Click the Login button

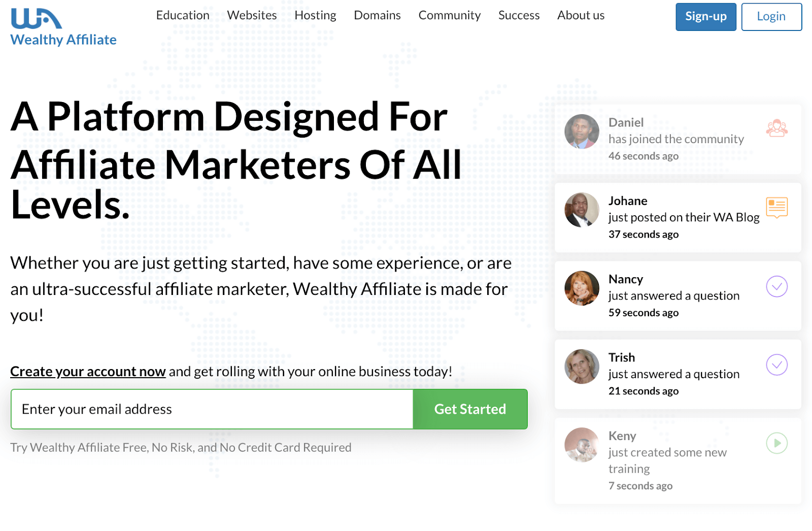click(771, 17)
